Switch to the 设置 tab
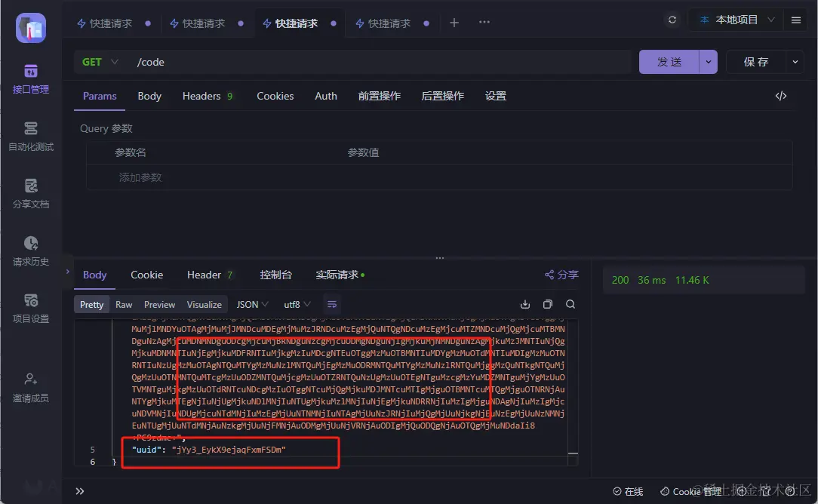The height and width of the screenshot is (504, 818). 496,96
